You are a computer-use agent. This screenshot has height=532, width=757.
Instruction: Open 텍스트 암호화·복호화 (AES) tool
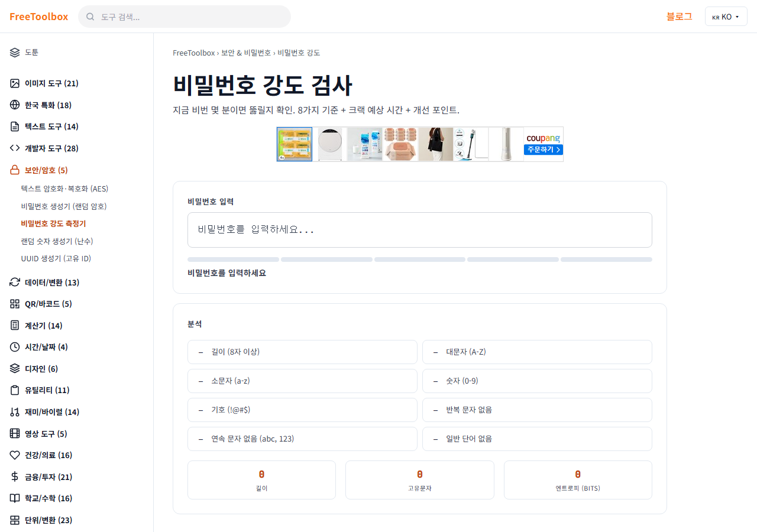(64, 189)
